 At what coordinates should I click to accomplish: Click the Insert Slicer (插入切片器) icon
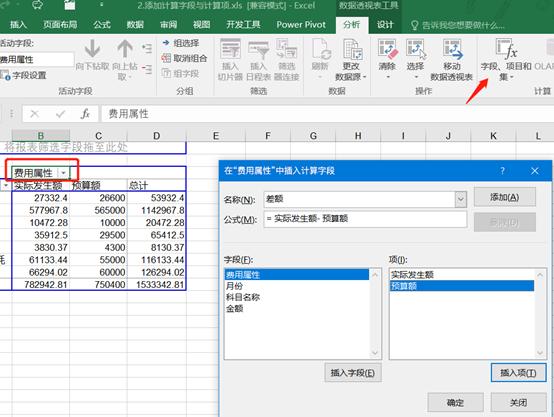pos(230,49)
